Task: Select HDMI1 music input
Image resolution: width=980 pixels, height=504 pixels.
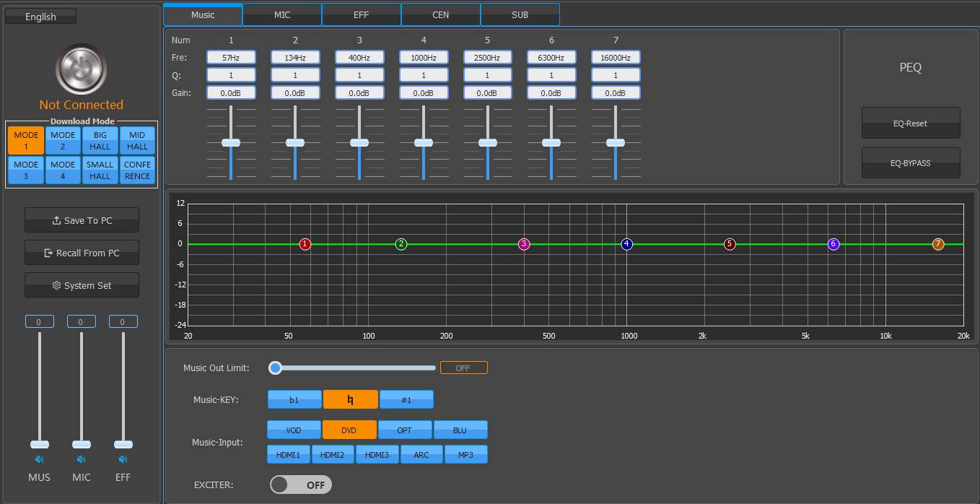Action: 289,454
